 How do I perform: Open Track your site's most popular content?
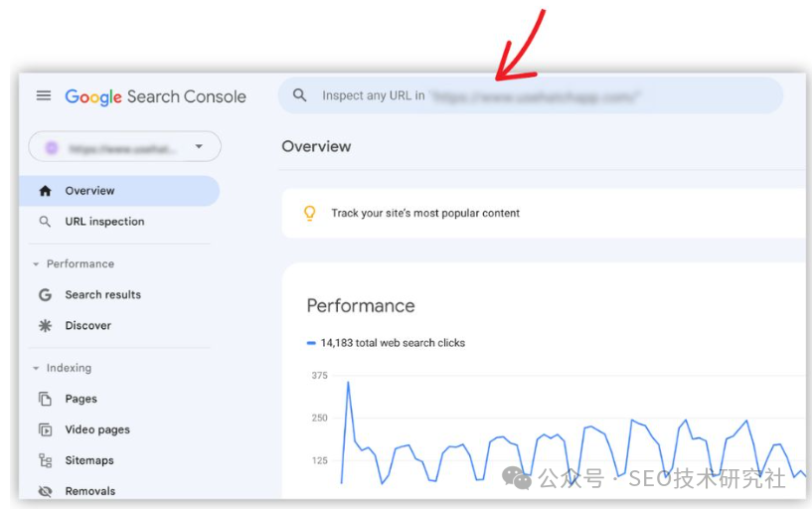click(425, 213)
